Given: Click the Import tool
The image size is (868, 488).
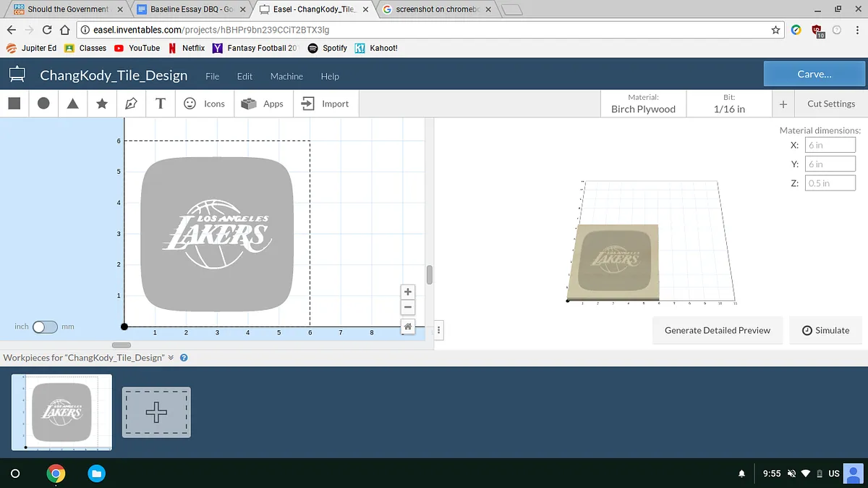Looking at the screenshot, I should click(x=325, y=104).
